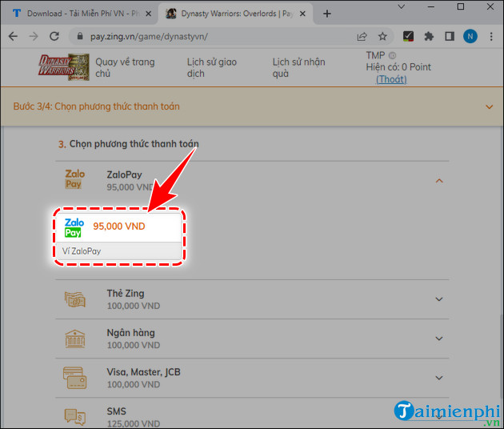Click the padlock site info icon
The image size is (504, 429).
80,36
